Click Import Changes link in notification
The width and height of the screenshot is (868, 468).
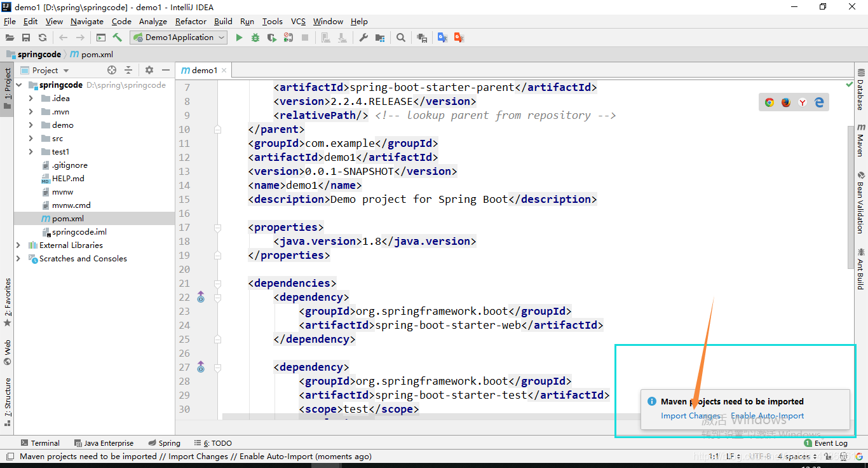pyautogui.click(x=690, y=416)
